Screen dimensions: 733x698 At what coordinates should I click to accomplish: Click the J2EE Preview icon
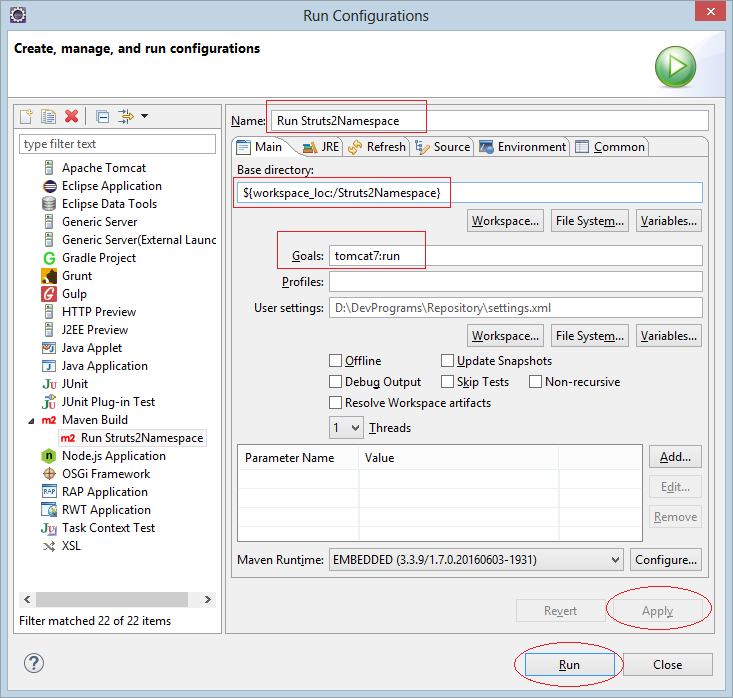pyautogui.click(x=49, y=330)
